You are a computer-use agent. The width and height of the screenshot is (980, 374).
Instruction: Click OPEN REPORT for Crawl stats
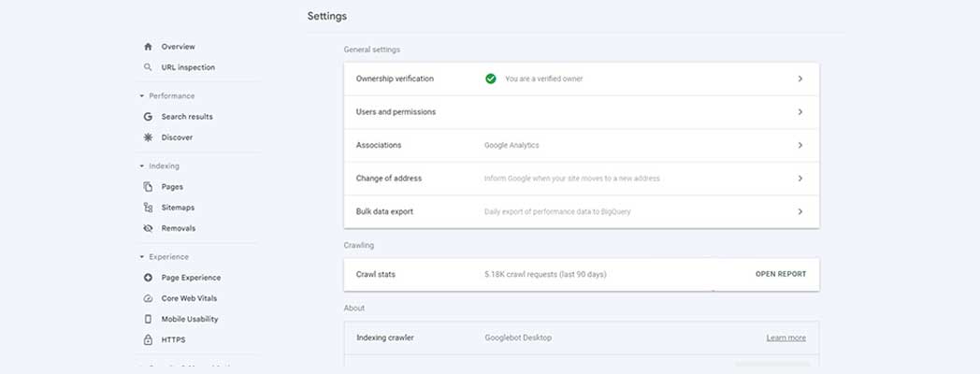point(780,274)
